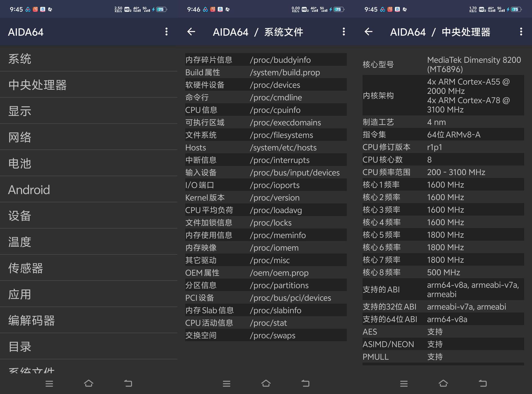Viewport: 532px width, 394px height.
Task: Tap system back button on main screen
Action: [128, 383]
